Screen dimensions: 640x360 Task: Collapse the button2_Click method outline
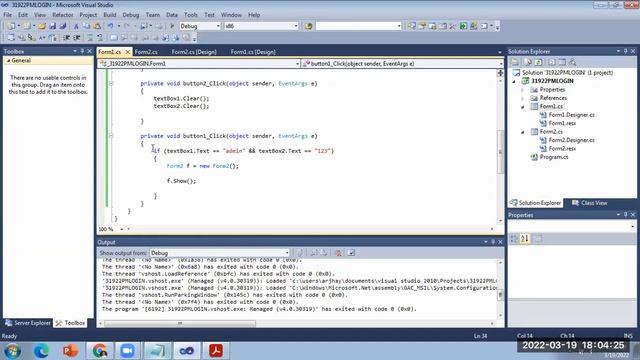tap(111, 83)
